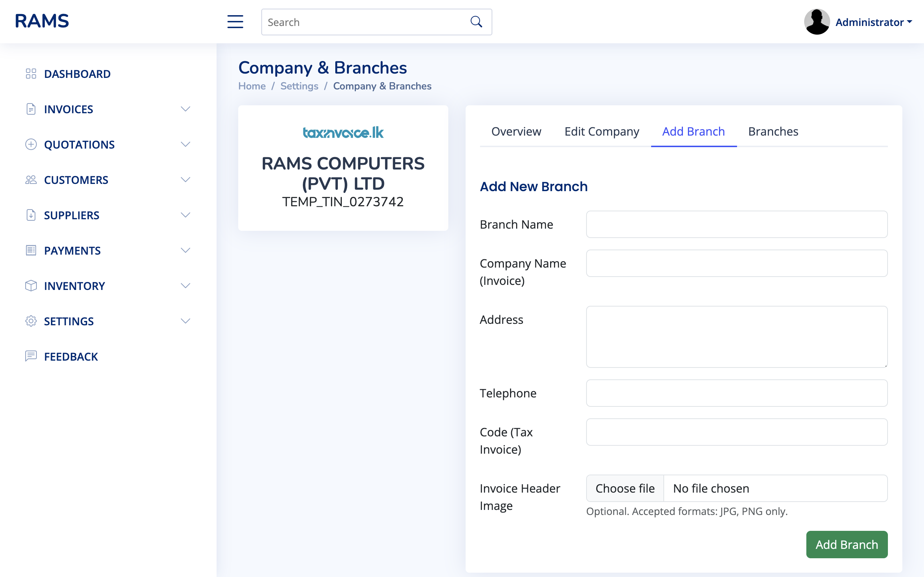Open the Feedback chat icon
The image size is (924, 577).
[x=31, y=356]
